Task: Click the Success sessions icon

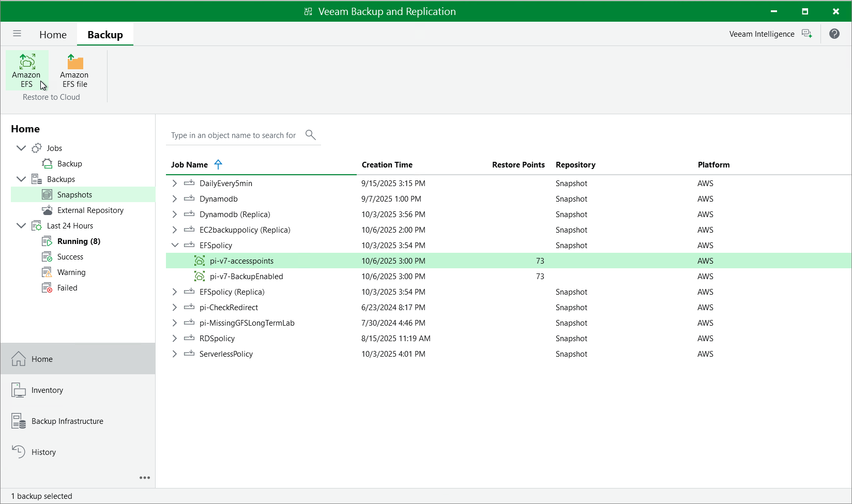Action: (47, 257)
